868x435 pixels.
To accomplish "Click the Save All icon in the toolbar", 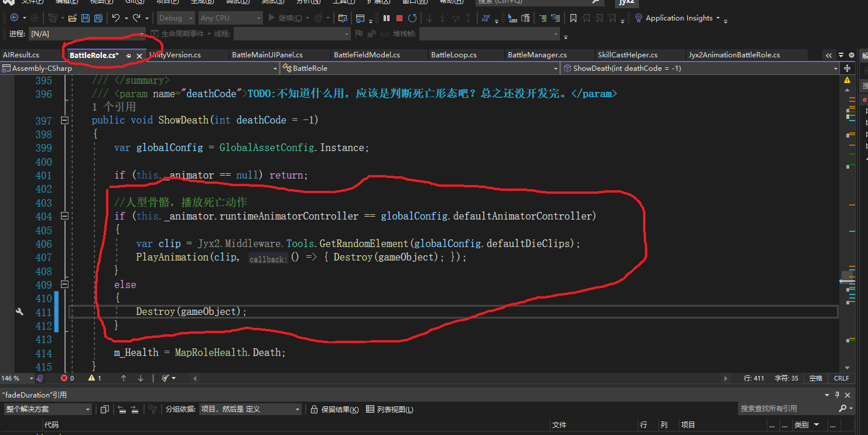I will click(x=99, y=18).
